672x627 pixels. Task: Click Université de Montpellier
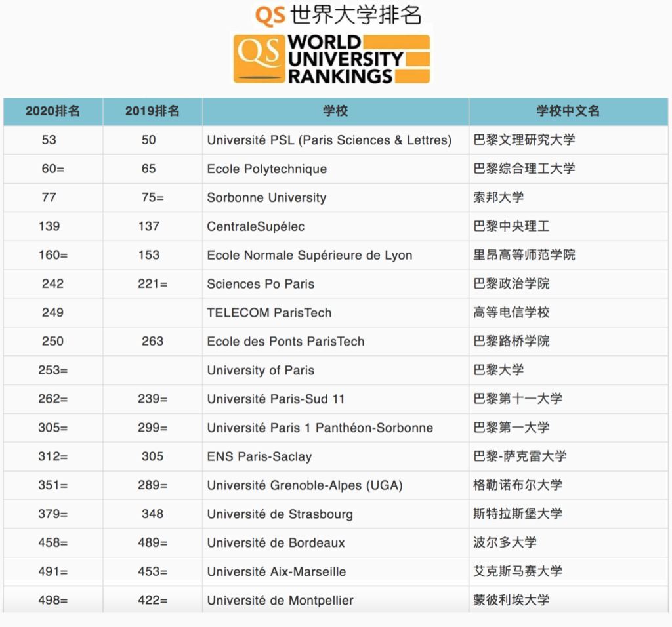tap(280, 600)
